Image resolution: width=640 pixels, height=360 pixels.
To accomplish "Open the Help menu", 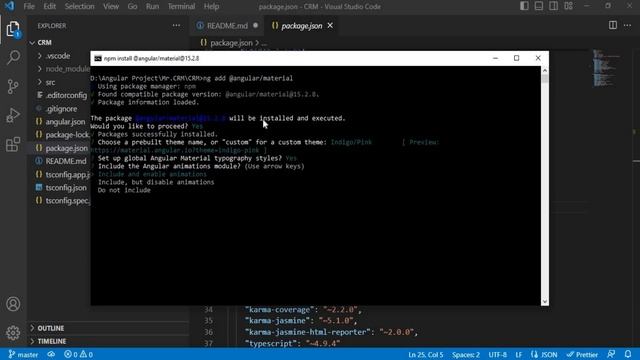I will pyautogui.click(x=211, y=7).
